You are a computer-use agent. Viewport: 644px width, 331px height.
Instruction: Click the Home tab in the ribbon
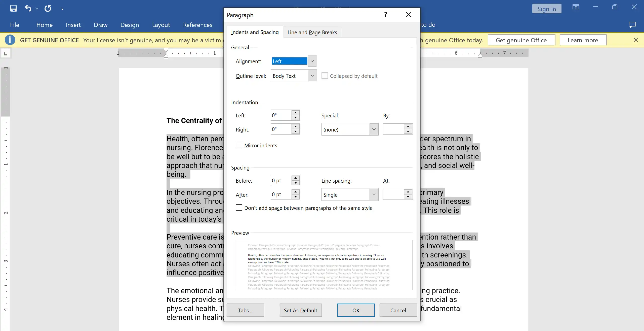coord(44,24)
